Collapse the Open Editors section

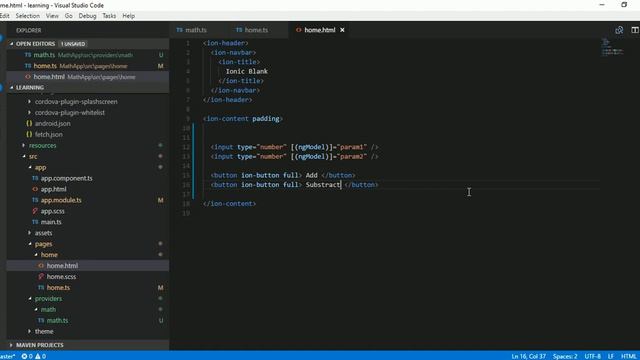point(11,44)
